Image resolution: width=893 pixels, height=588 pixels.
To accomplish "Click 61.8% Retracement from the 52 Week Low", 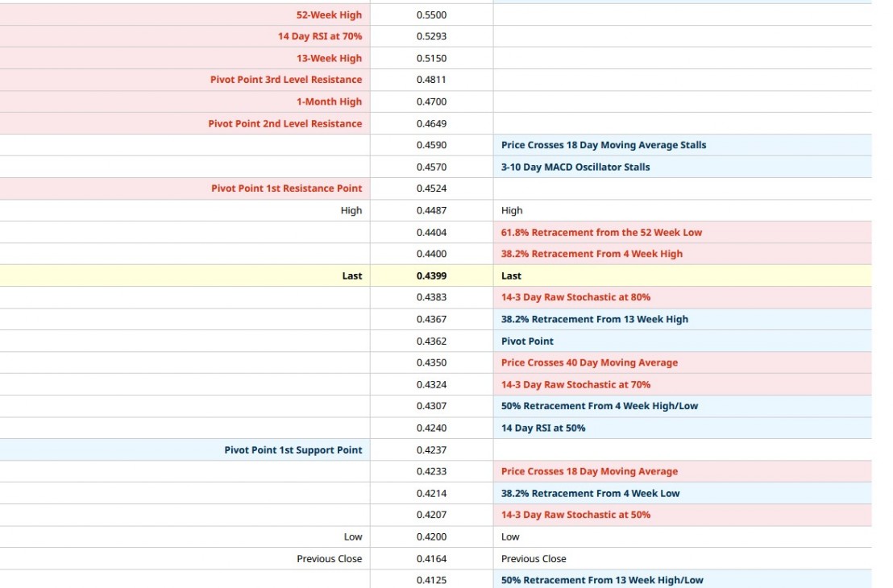I will click(601, 232).
